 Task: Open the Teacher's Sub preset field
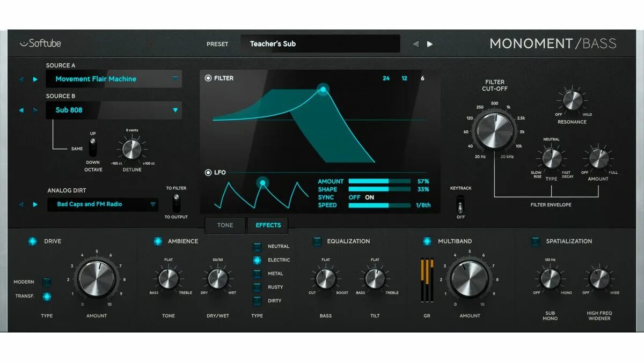click(x=320, y=44)
